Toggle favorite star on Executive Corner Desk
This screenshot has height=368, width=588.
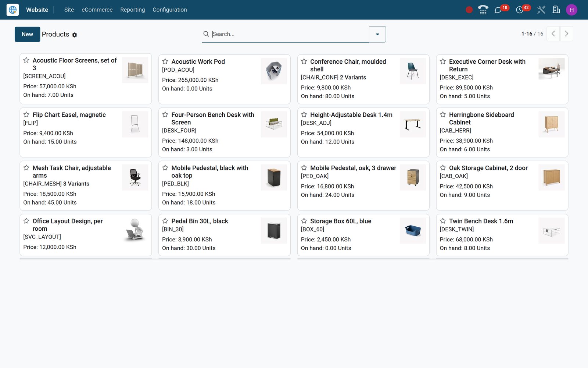point(443,61)
